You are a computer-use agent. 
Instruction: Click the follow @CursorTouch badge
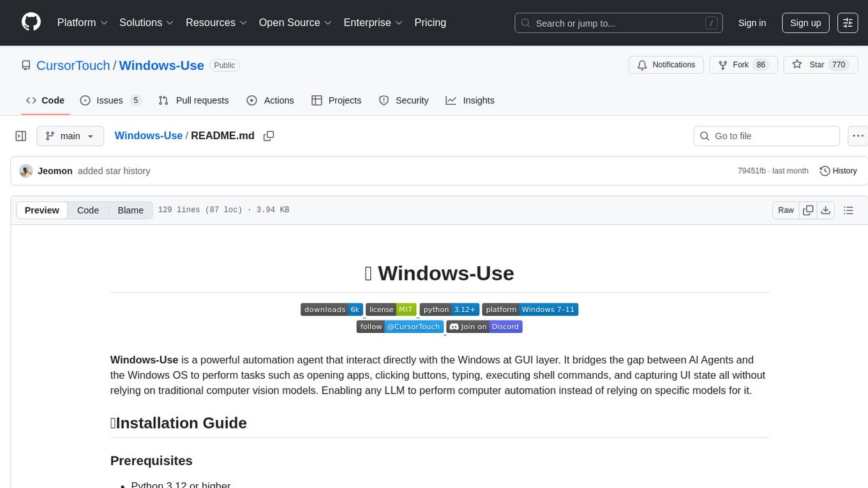(400, 326)
